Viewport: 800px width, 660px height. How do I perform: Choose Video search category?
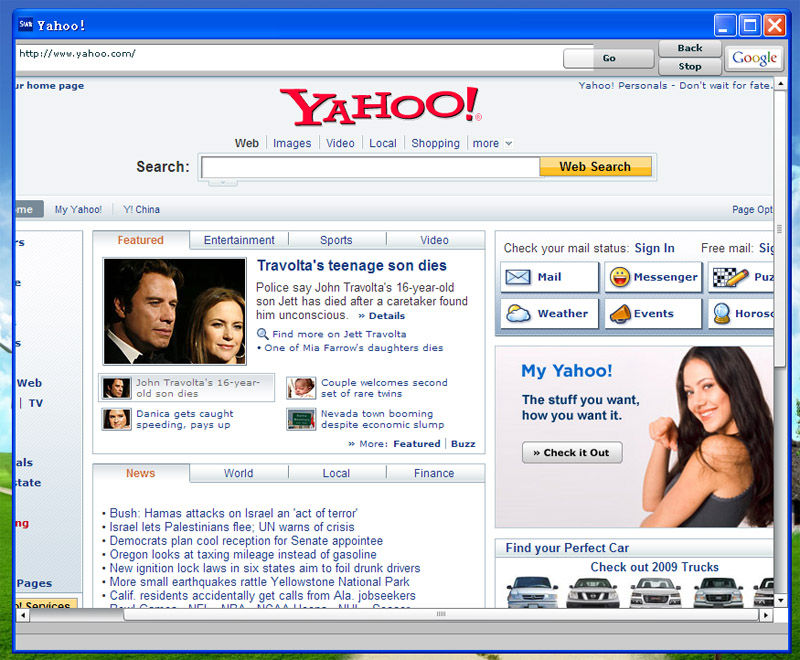click(340, 143)
